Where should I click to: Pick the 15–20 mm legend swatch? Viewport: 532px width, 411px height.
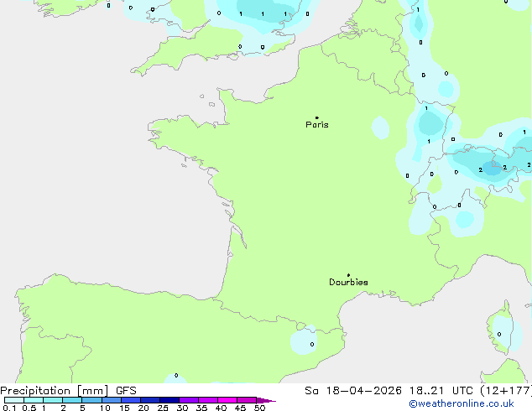[x=131, y=400]
